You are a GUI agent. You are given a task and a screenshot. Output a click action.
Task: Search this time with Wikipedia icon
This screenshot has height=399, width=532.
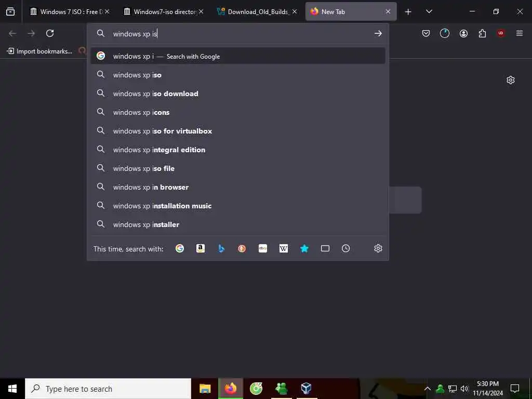pos(284,249)
